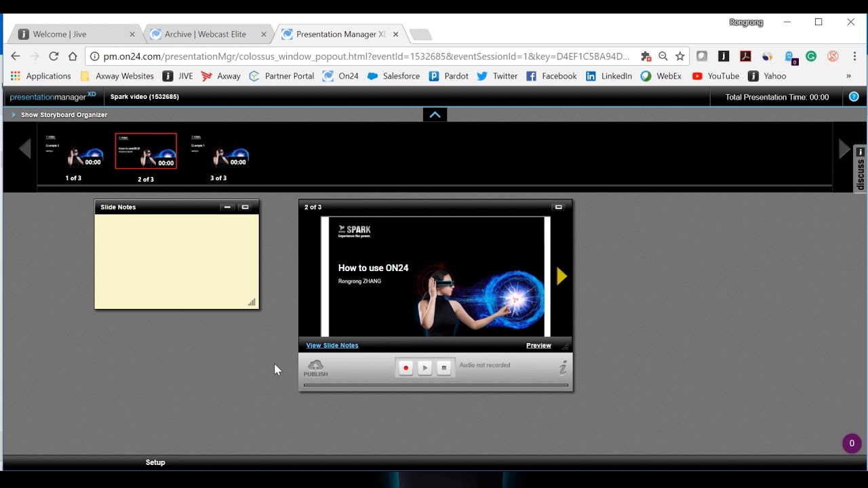The height and width of the screenshot is (488, 868).
Task: Go back in browser history
Action: pos(16,56)
